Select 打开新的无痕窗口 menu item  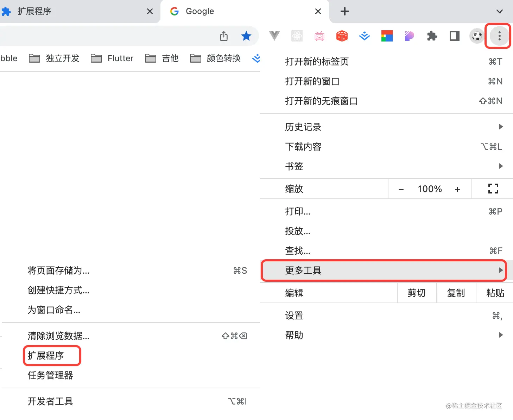(386, 101)
